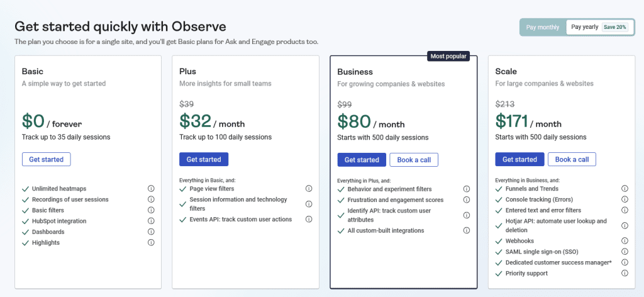Viewport: 644px width, 297px height.
Task: Book a call for Scale plan
Action: point(572,159)
